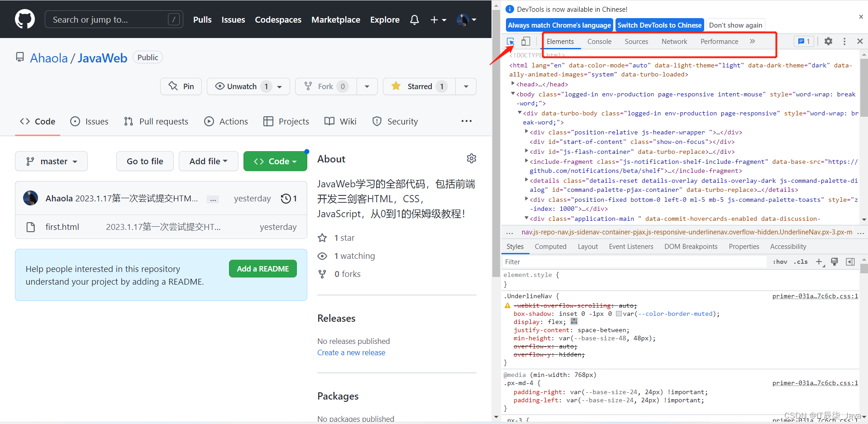Open the notifications bell
Viewport: 868px width, 424px height.
pos(415,19)
